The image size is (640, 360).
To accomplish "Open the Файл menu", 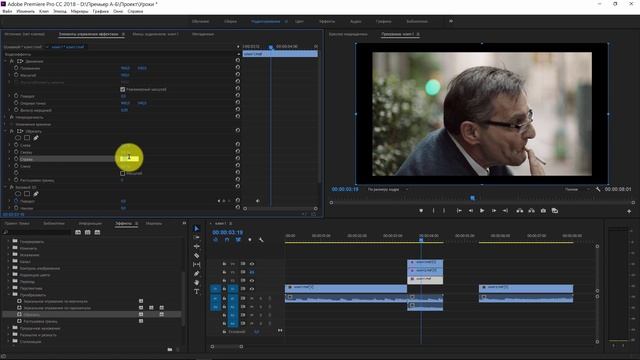I will [7, 11].
